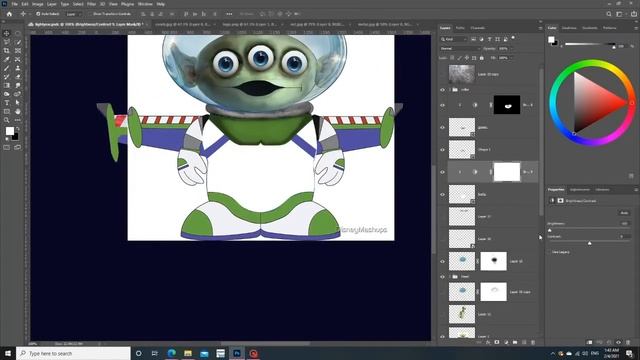The image size is (640, 360).
Task: Select the Hand tool
Action: coord(18,111)
